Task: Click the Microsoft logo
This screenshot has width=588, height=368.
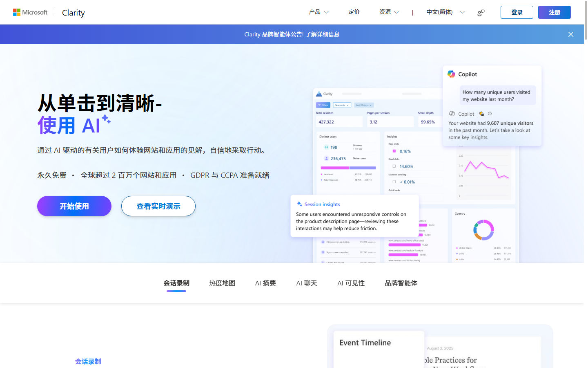Action: click(x=30, y=12)
